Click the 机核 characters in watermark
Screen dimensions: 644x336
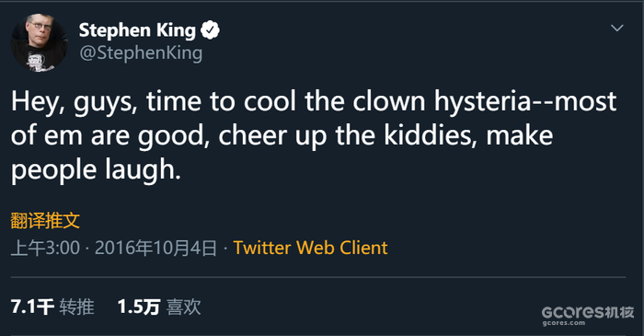(619, 312)
